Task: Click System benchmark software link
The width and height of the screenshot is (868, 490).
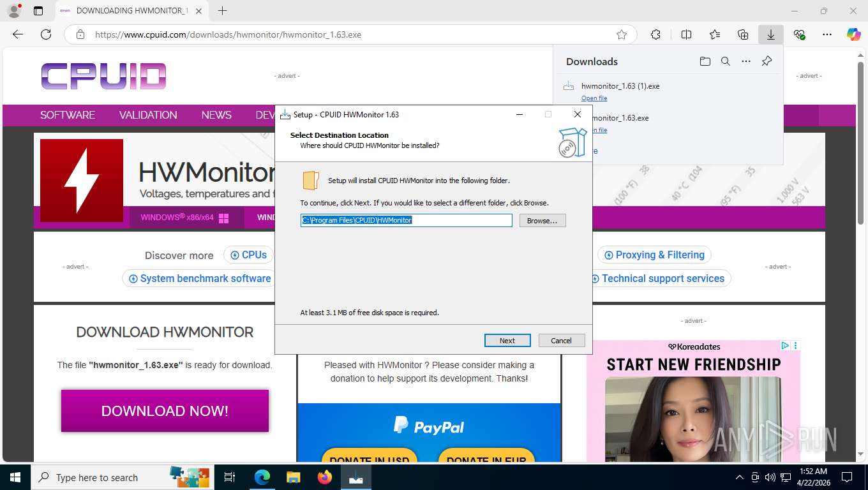Action: click(x=199, y=278)
